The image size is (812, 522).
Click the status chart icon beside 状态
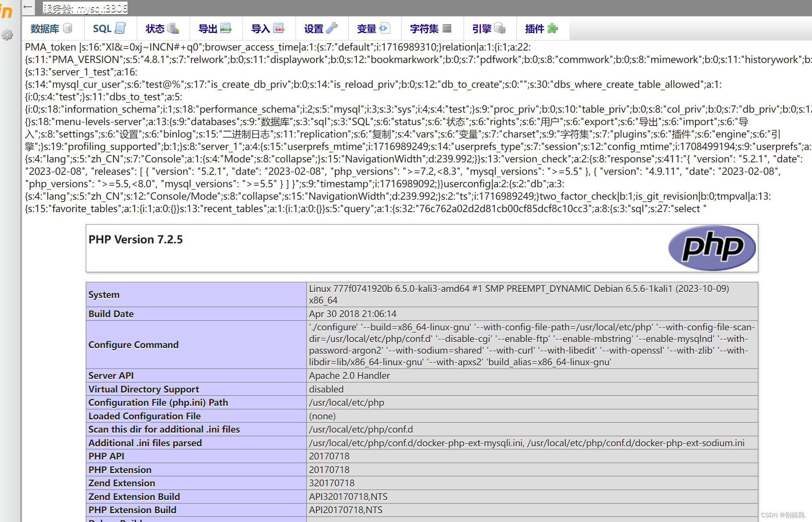coord(173,28)
